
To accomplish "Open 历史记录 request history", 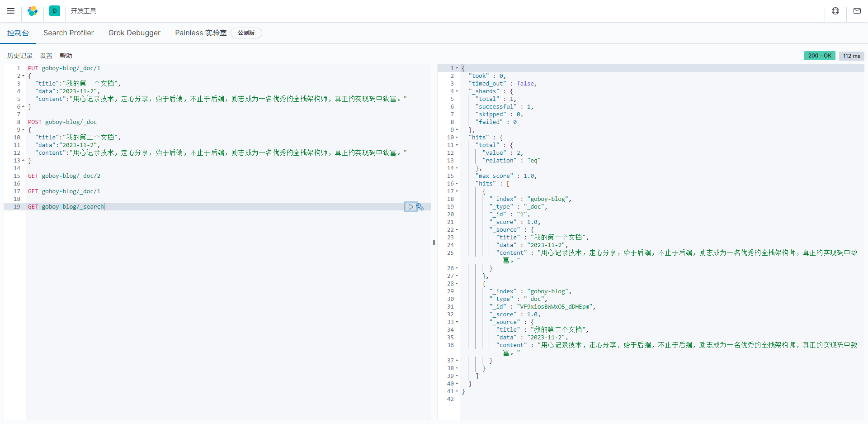I will [20, 56].
